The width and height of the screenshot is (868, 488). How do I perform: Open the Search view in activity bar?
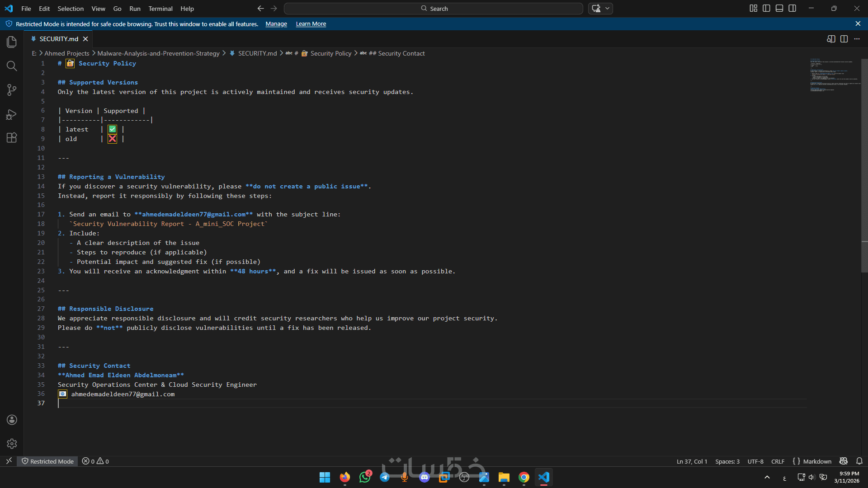[x=12, y=66]
